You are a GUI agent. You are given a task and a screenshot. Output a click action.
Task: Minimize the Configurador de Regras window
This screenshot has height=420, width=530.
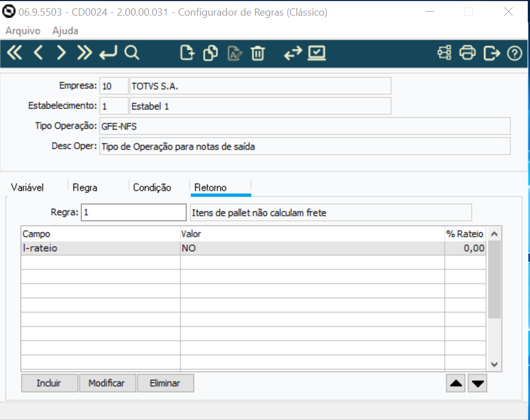coord(430,12)
